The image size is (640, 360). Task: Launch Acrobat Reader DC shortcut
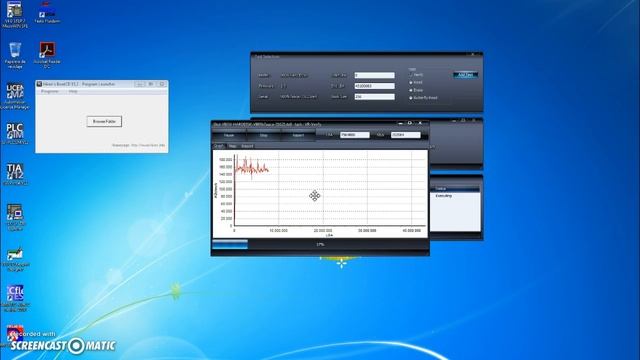[47, 55]
